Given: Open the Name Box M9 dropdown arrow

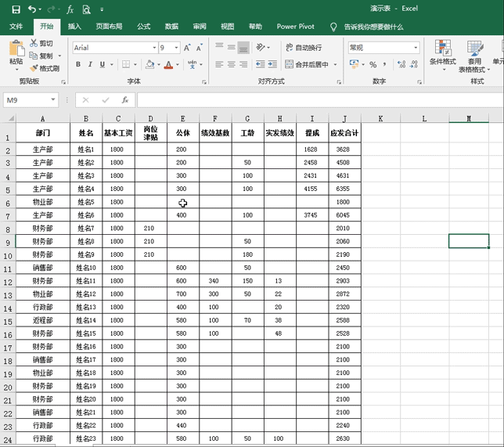Looking at the screenshot, I should (x=53, y=99).
